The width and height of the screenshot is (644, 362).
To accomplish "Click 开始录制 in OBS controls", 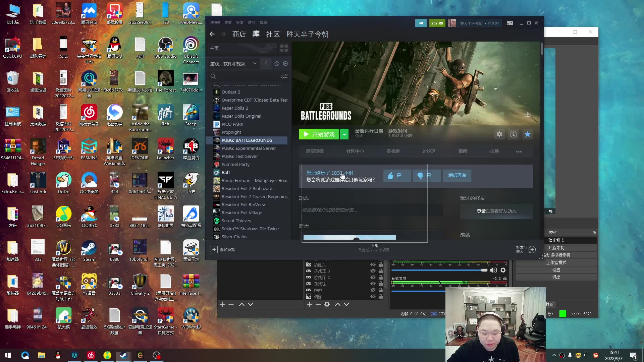I will pos(556,248).
